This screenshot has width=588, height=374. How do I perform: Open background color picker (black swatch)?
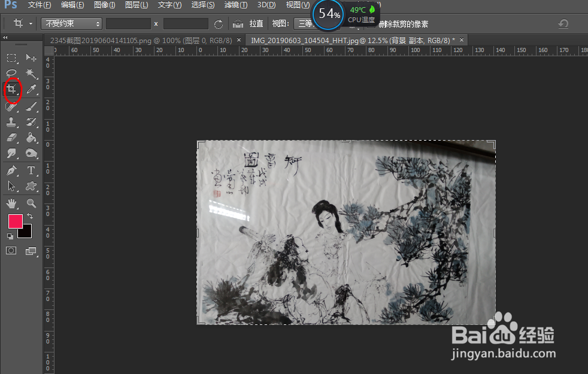(x=26, y=233)
